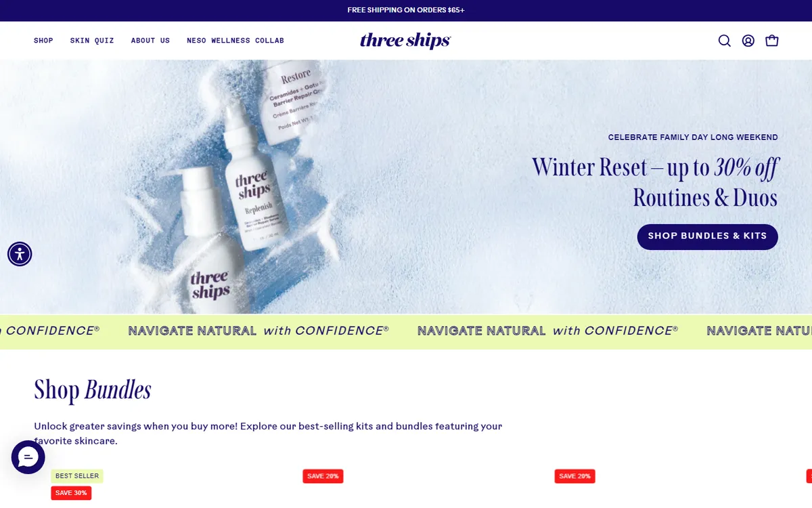The image size is (812, 508).
Task: Click Shop Bundles & Kits button
Action: coord(707,236)
